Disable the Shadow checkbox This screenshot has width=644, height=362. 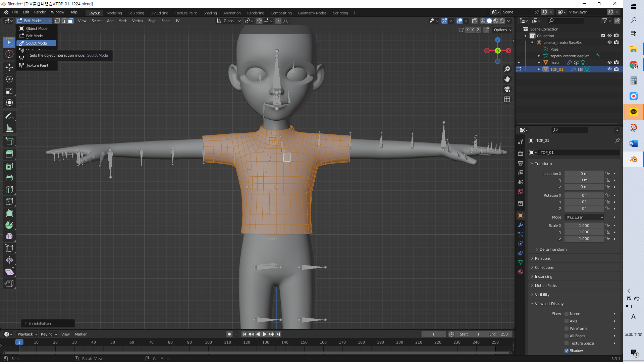click(x=567, y=351)
